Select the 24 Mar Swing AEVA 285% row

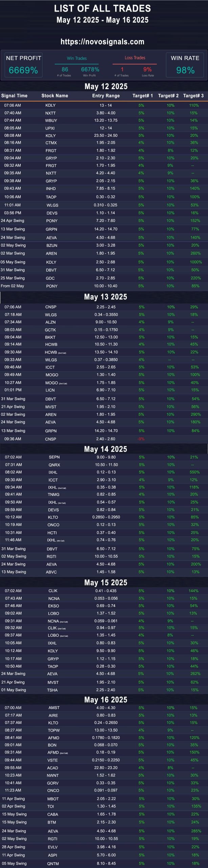tap(104, 831)
